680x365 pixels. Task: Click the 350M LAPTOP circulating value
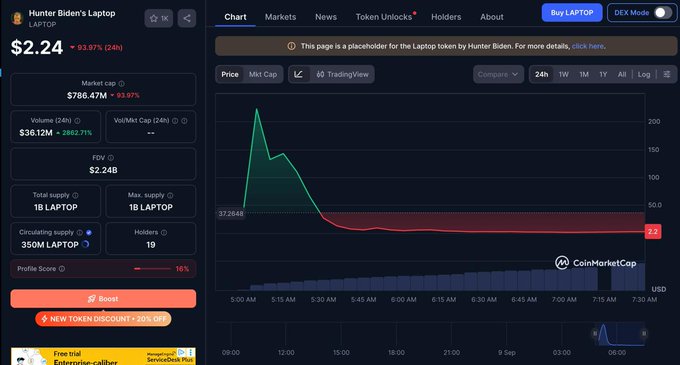(x=50, y=244)
